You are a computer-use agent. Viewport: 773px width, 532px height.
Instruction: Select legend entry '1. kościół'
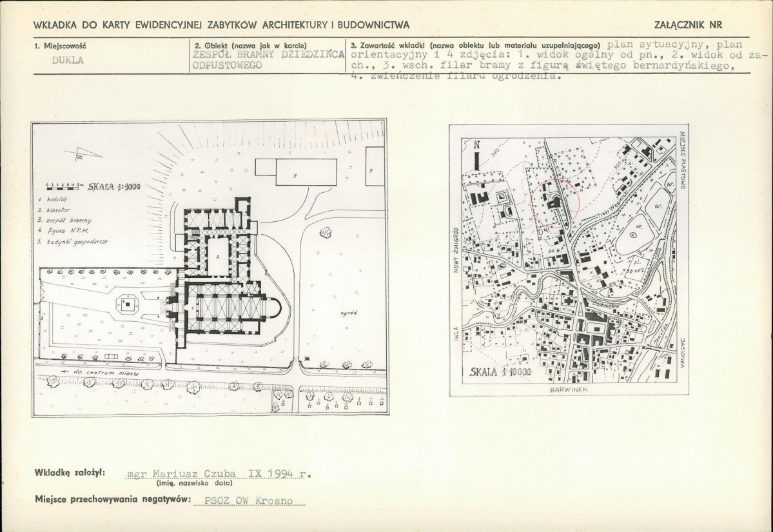[54, 201]
